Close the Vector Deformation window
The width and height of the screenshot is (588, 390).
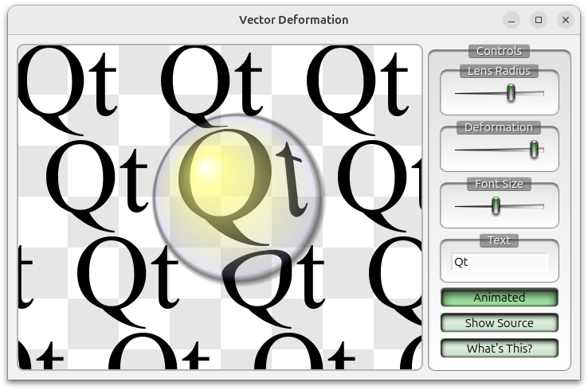coord(566,20)
